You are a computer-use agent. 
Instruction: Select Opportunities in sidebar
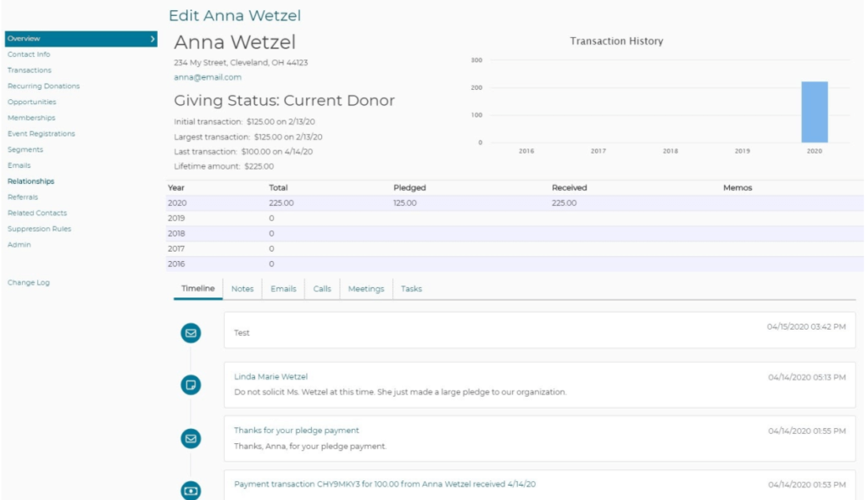[x=31, y=102]
